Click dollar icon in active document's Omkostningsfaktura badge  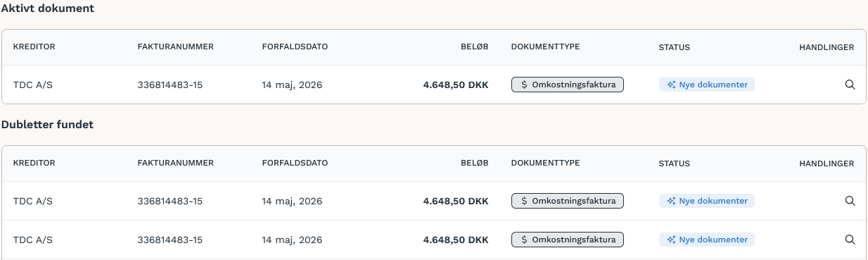click(524, 85)
